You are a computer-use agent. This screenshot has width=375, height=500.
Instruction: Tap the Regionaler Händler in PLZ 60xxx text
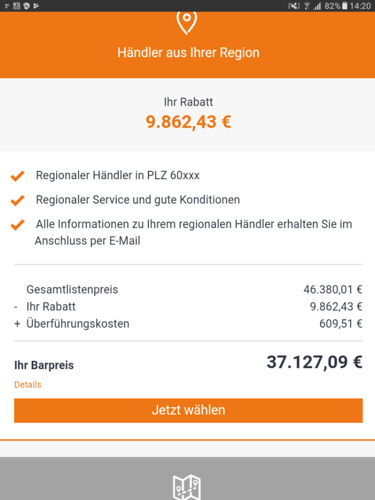118,175
